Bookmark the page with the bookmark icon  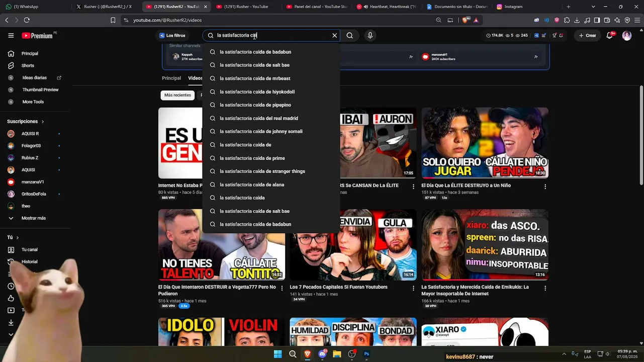coord(113,20)
